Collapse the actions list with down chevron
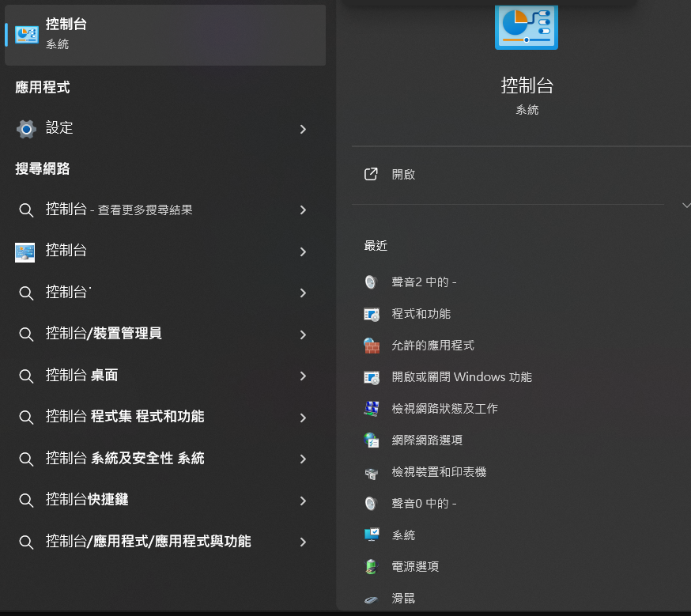The image size is (691, 616). tap(686, 206)
